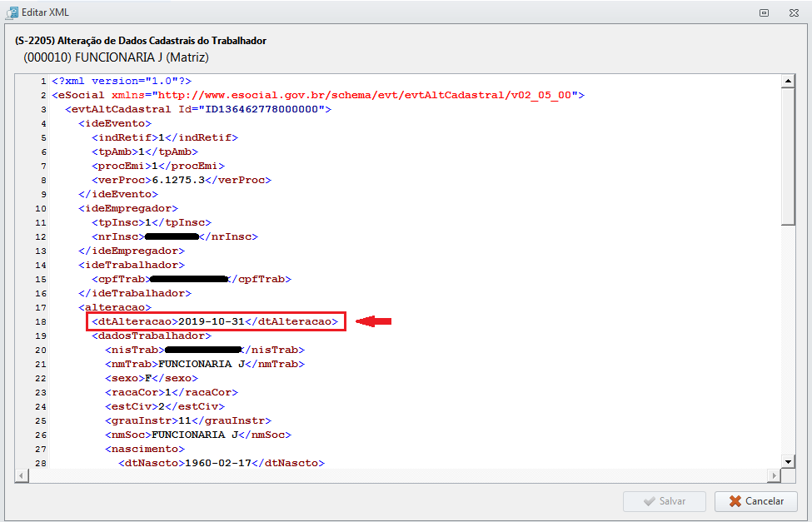
Task: Click the nisTrab line
Action: tap(205, 350)
